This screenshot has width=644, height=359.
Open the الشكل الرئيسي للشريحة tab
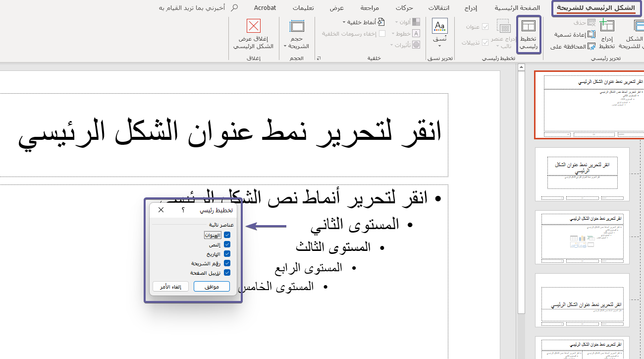[596, 8]
